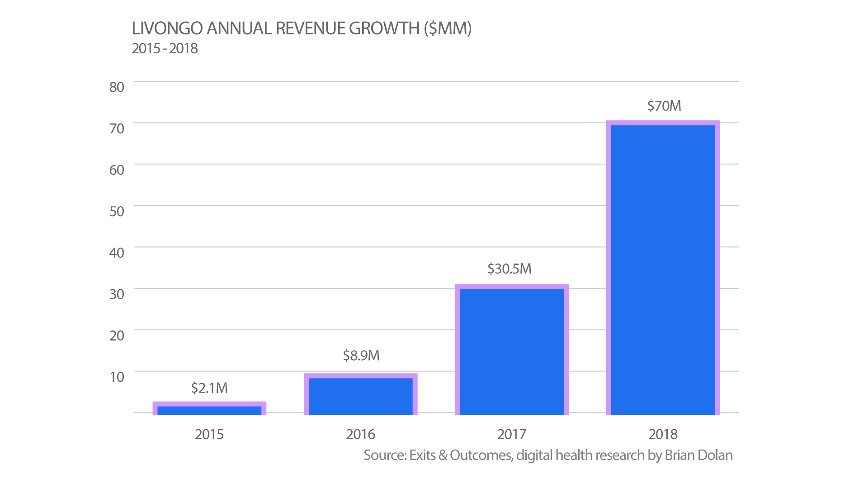
Task: Click the '80' y-axis value
Action: tap(117, 87)
